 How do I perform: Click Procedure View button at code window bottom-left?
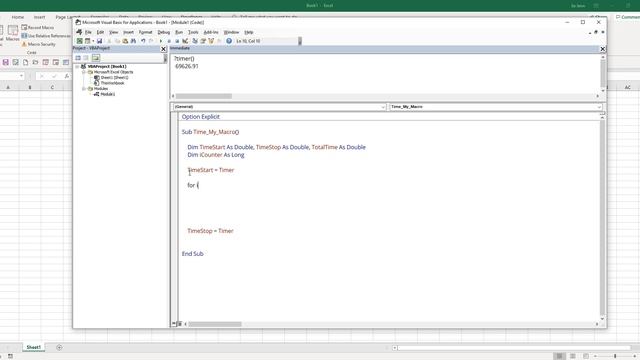click(x=174, y=324)
